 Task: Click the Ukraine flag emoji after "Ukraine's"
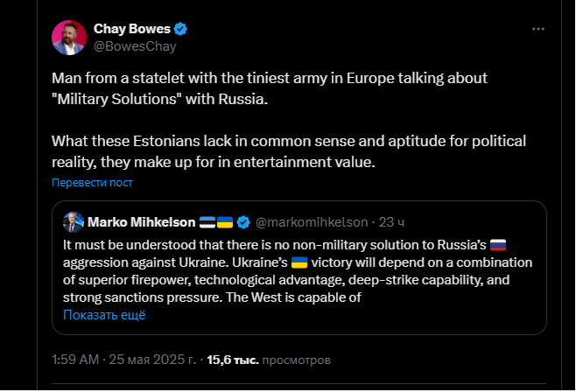299,263
